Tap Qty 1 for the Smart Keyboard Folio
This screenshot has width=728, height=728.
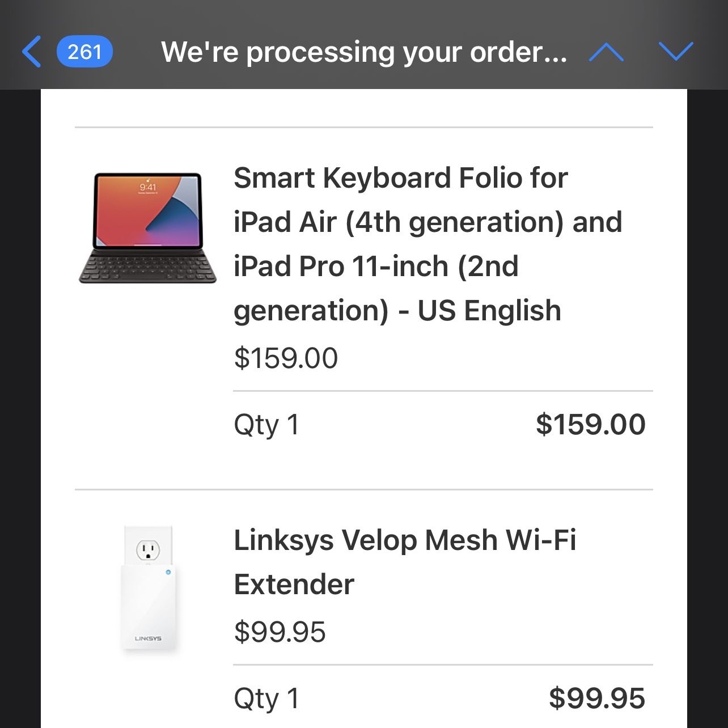tap(266, 425)
